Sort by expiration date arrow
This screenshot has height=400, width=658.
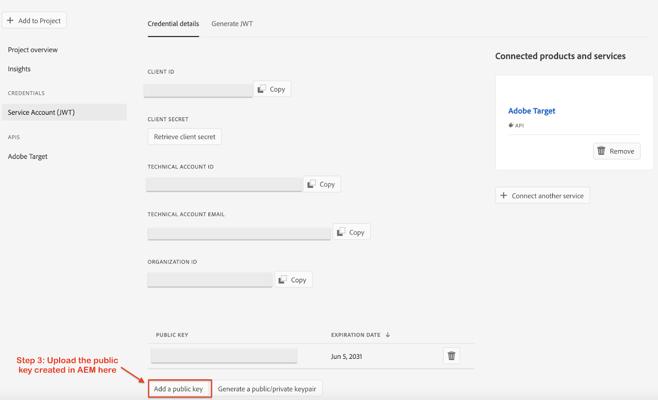388,335
